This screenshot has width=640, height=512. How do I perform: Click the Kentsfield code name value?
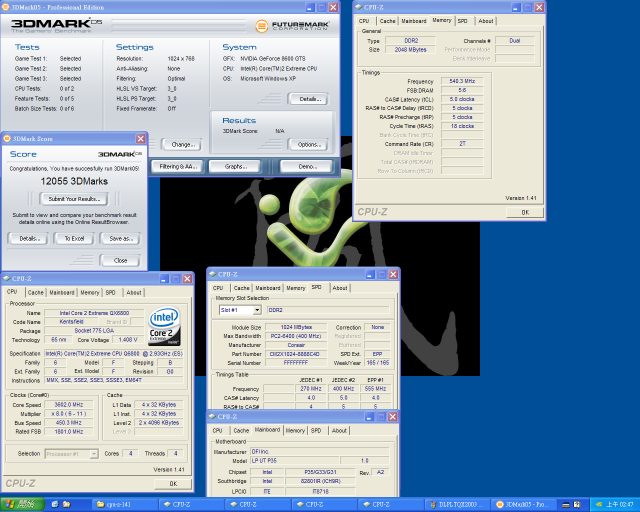tap(71, 322)
